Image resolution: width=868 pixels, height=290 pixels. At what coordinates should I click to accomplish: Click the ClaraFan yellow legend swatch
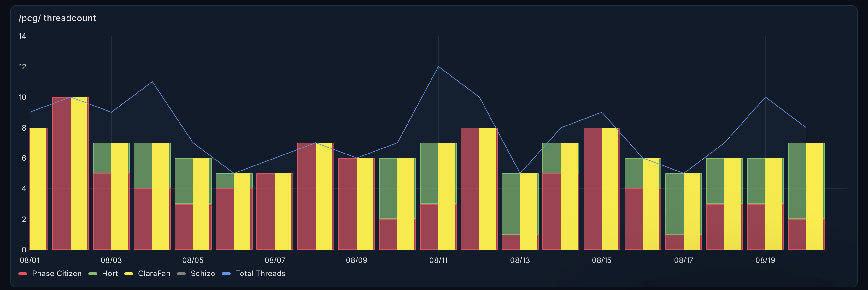(129, 274)
